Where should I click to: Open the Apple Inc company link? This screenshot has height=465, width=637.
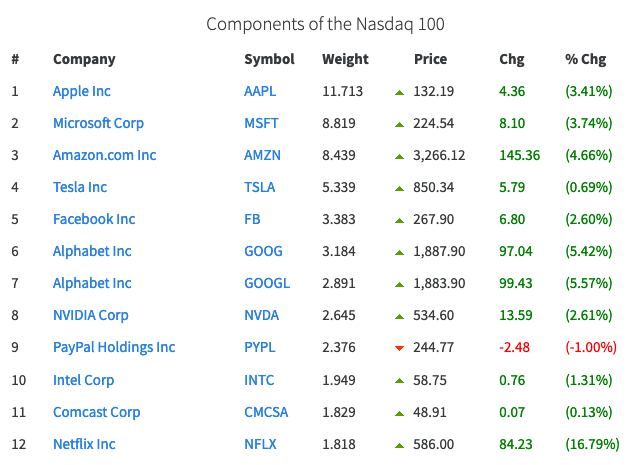82,91
